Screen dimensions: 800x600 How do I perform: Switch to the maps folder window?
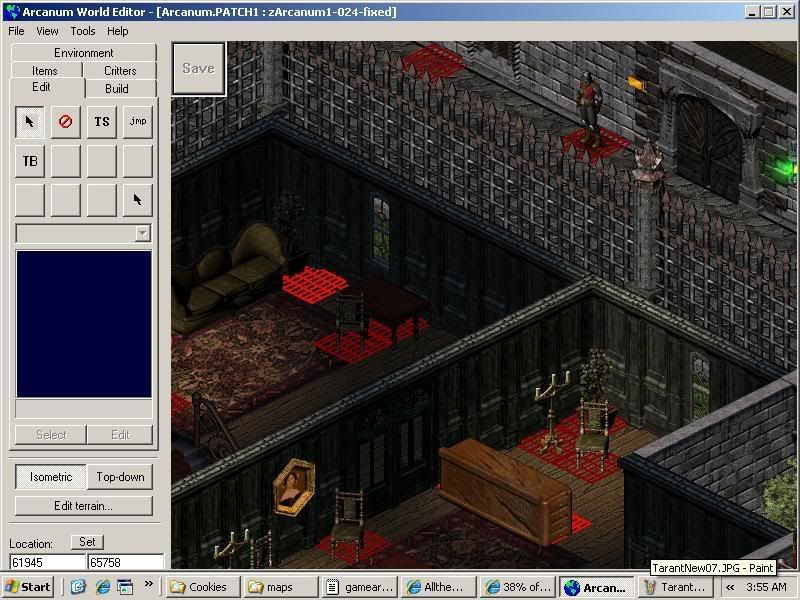[279, 587]
